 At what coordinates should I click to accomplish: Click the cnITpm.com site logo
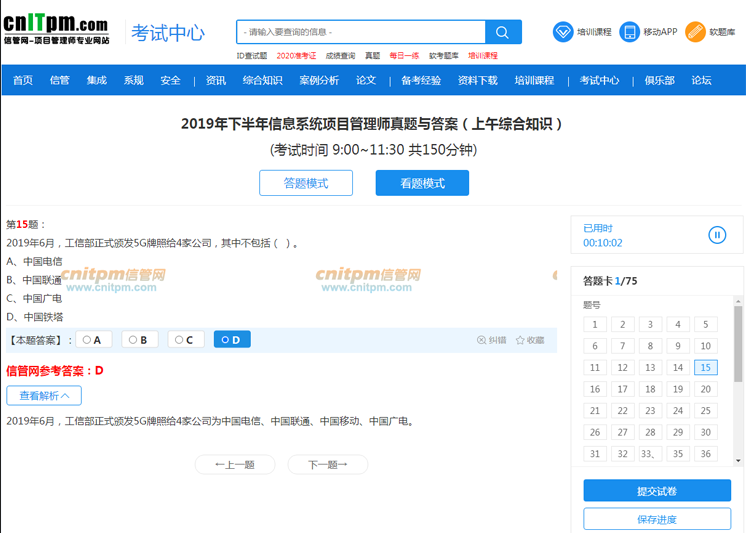click(56, 30)
